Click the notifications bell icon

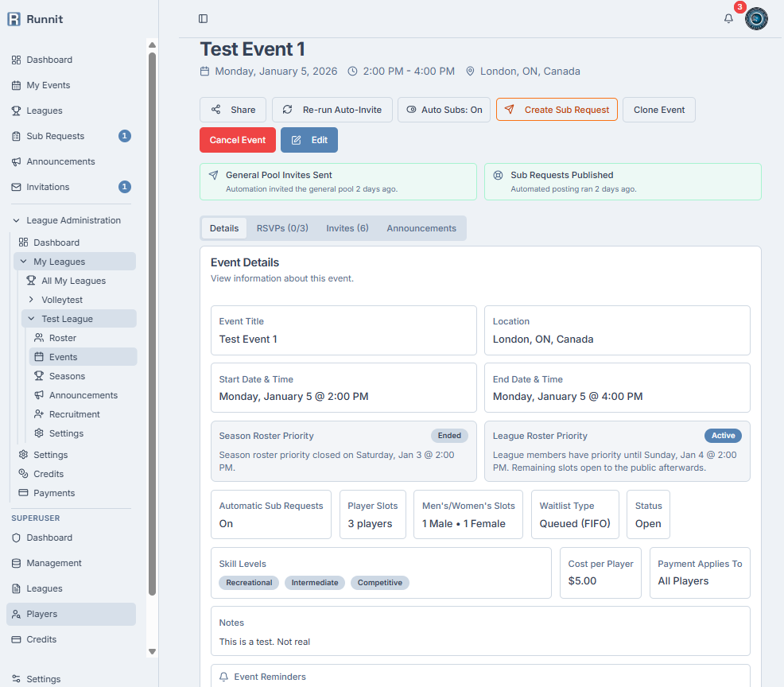728,18
